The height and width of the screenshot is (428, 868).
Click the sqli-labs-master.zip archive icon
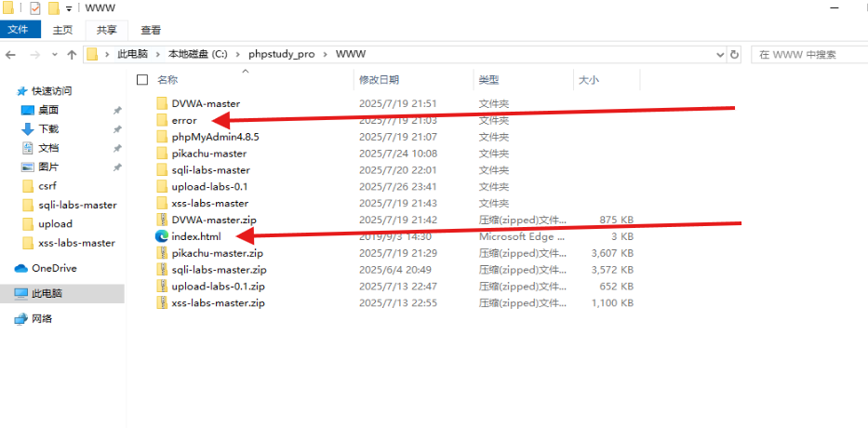(x=162, y=270)
